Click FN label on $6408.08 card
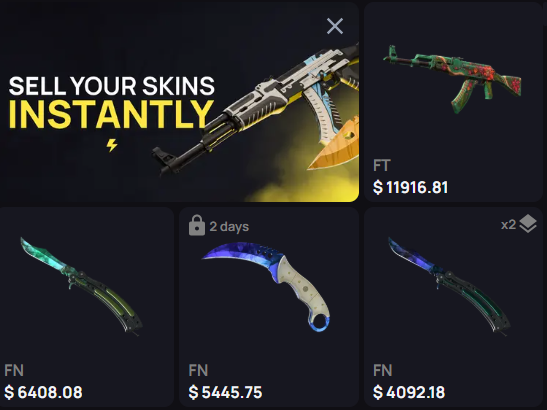The height and width of the screenshot is (410, 547). 14,370
